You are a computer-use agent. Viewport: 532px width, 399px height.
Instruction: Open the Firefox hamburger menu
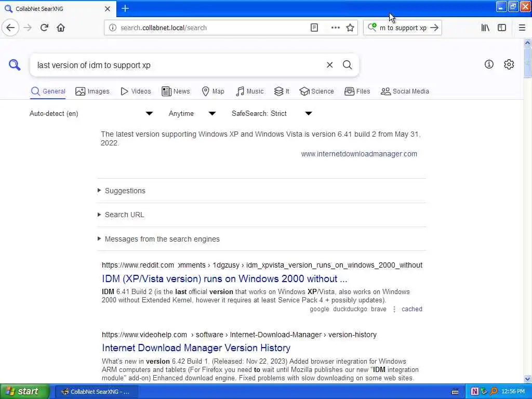522,28
